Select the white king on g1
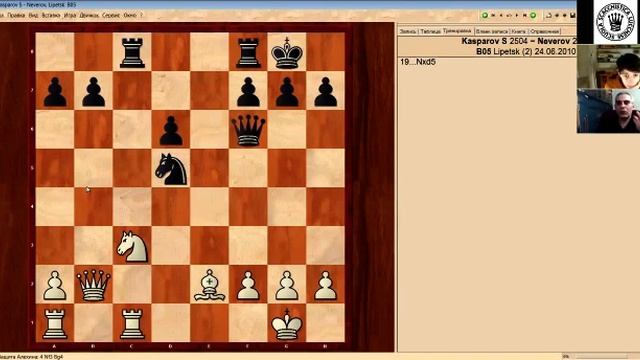The width and height of the screenshot is (640, 360). tap(287, 324)
